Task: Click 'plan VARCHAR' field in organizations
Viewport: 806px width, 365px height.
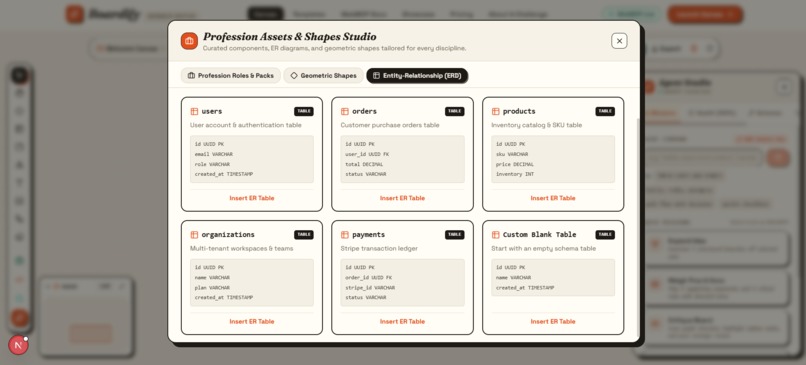Action: pos(212,288)
